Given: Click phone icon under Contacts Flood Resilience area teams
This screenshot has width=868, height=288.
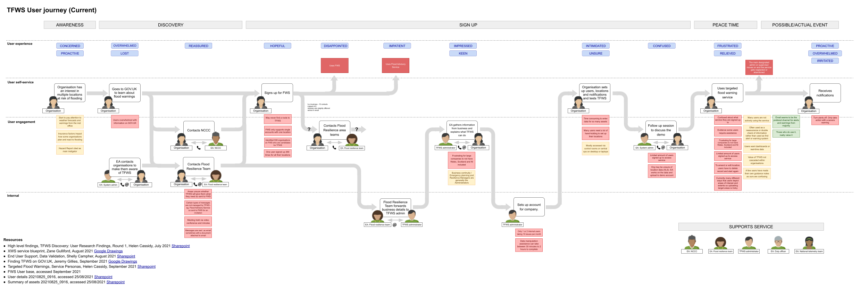Looking at the screenshot, I should (334, 148).
